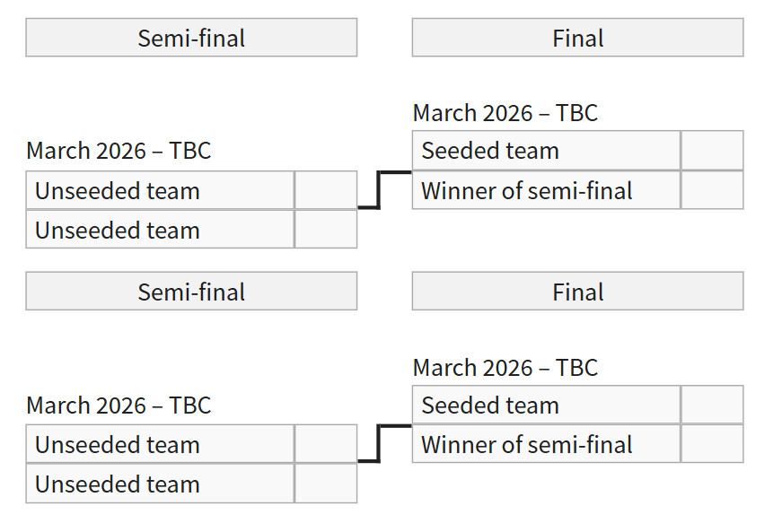Select the Seeded team cell in the second bracket

point(546,406)
